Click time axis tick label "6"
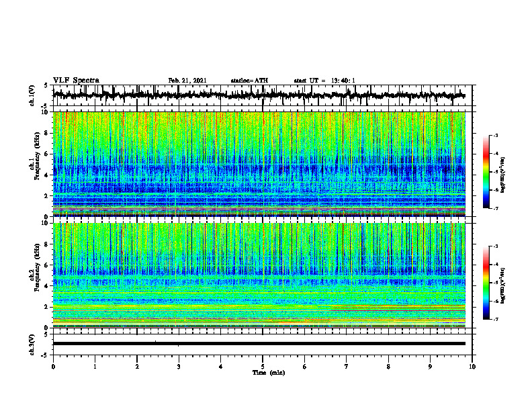 (304, 367)
